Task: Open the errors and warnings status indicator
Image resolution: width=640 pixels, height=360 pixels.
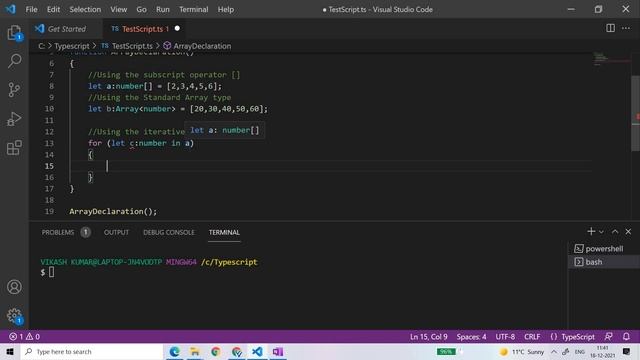Action: tap(24, 337)
